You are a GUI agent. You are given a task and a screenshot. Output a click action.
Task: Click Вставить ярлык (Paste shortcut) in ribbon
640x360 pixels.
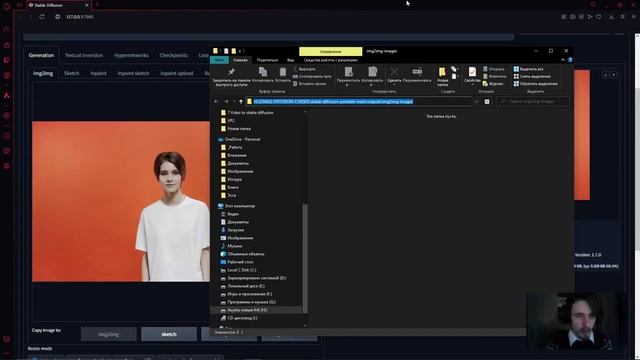pos(309,84)
